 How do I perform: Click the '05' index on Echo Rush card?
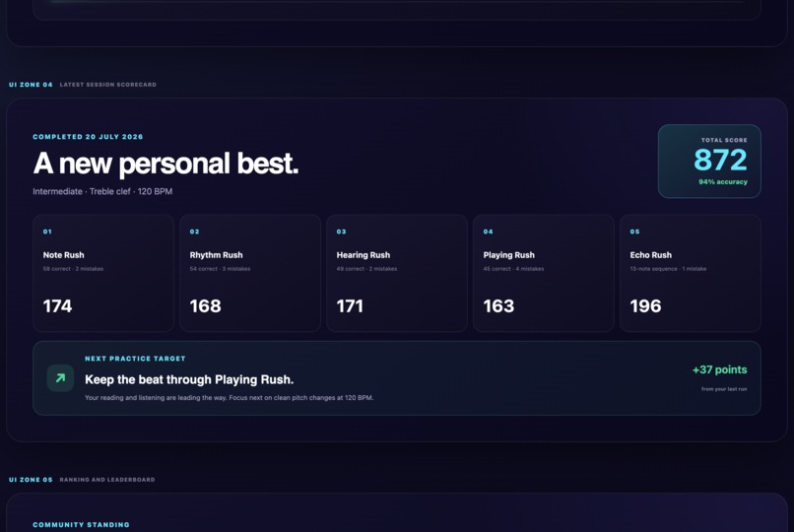635,232
